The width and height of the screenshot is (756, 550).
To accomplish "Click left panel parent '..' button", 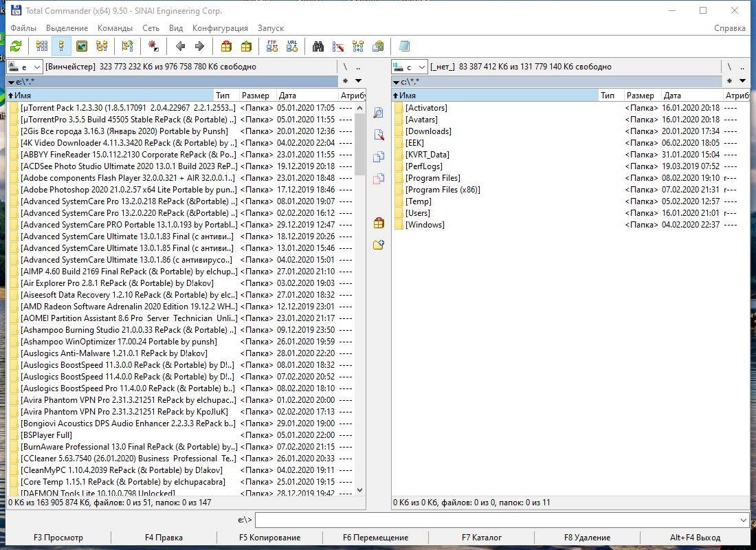I will click(358, 67).
